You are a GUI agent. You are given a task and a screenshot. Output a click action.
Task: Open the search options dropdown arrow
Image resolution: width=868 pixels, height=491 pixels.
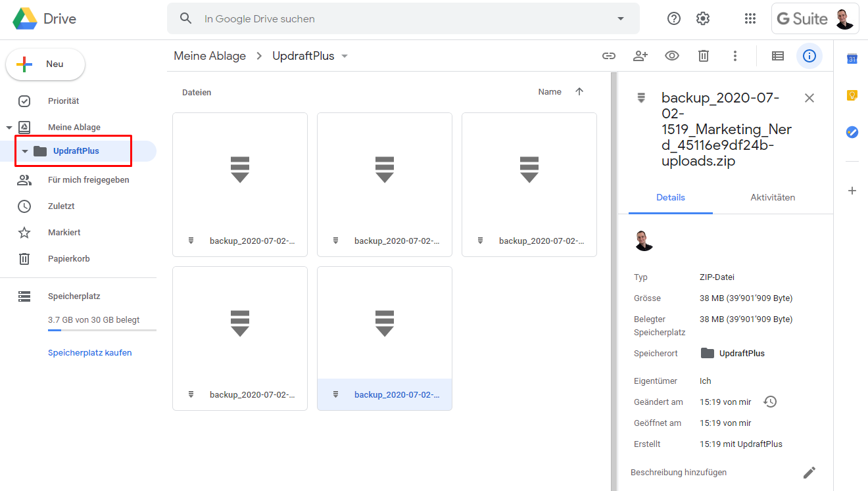click(x=620, y=19)
